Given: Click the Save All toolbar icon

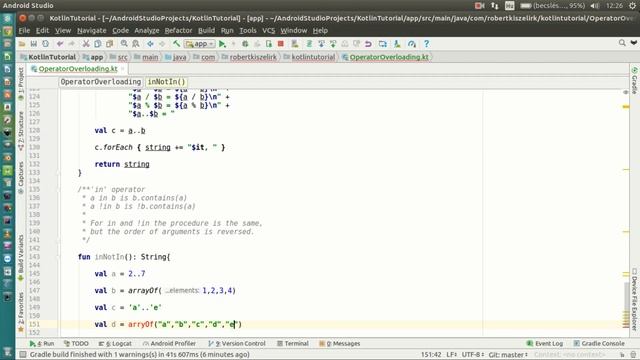Looking at the screenshot, I should click(33, 44).
